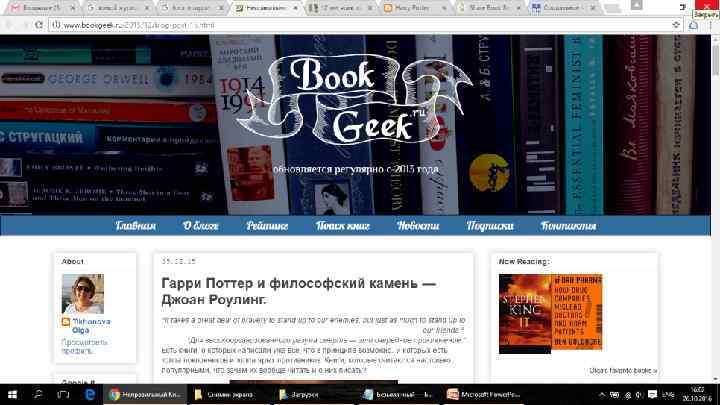Open the Снимки экрана folder taskbar button

coord(228,394)
